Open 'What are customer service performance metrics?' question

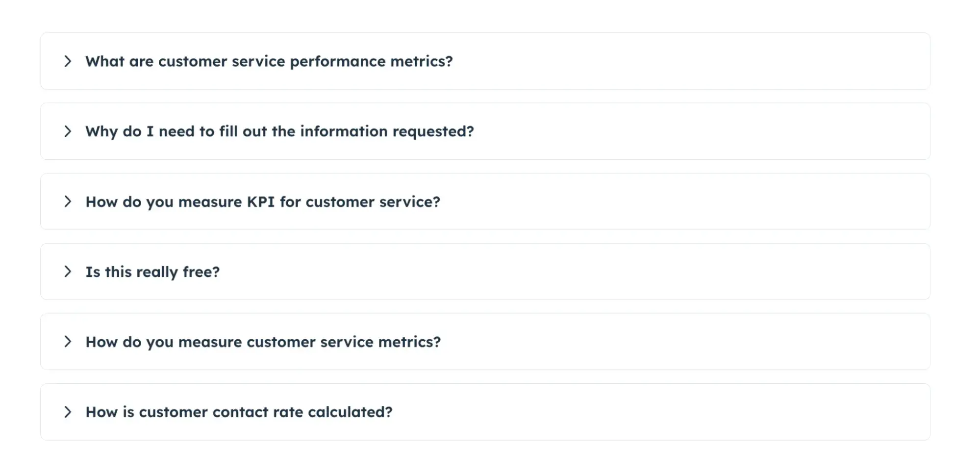(x=269, y=61)
